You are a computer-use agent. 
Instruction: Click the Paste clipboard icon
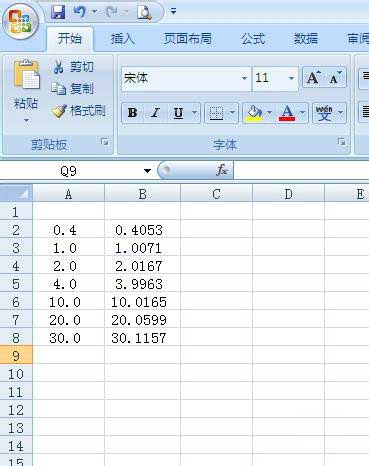[x=26, y=75]
